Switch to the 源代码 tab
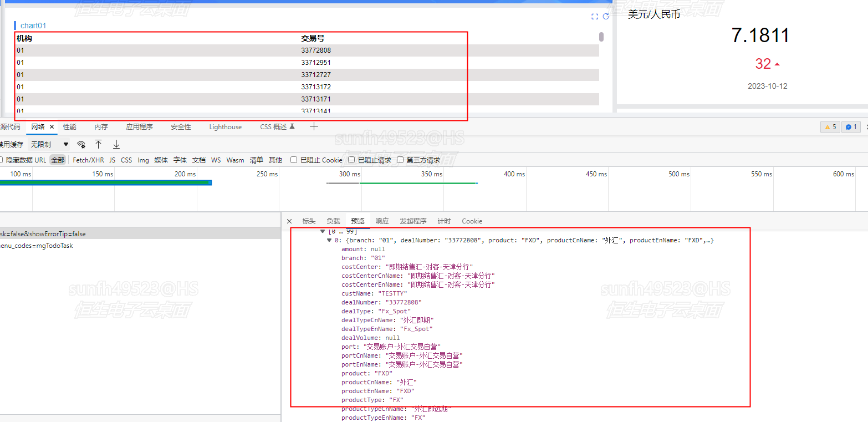 (x=9, y=127)
